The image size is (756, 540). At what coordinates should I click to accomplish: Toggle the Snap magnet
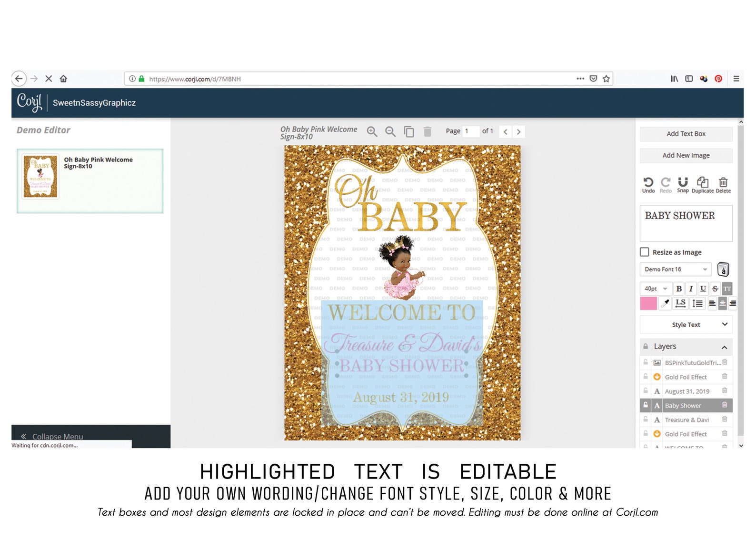[x=683, y=185]
